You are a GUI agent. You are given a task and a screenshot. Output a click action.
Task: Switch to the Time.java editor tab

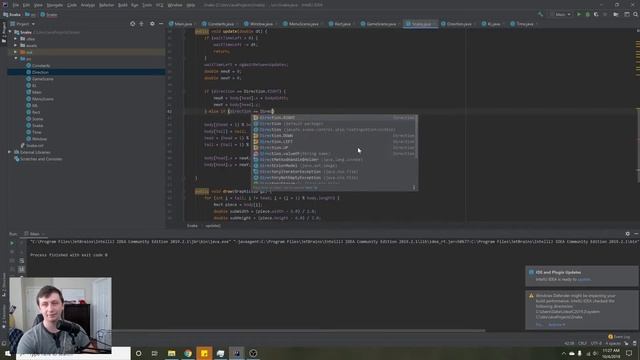coord(522,24)
